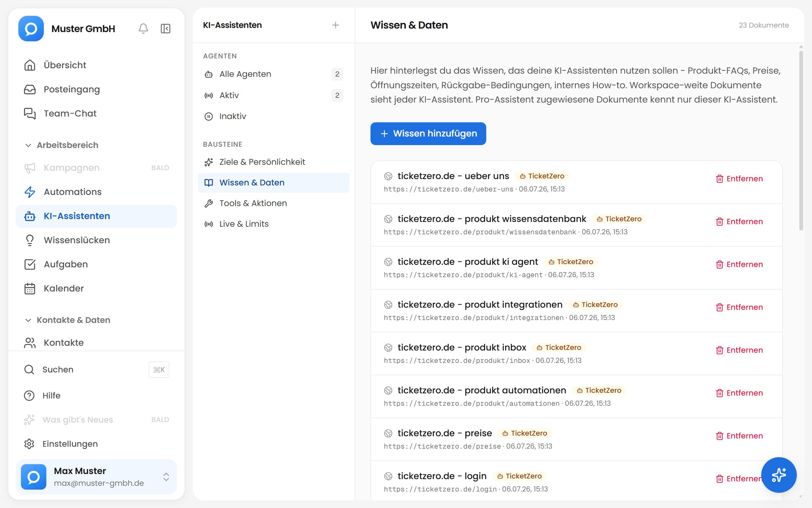Click trash icon in produkt wissensdatenbank row

tap(719, 222)
